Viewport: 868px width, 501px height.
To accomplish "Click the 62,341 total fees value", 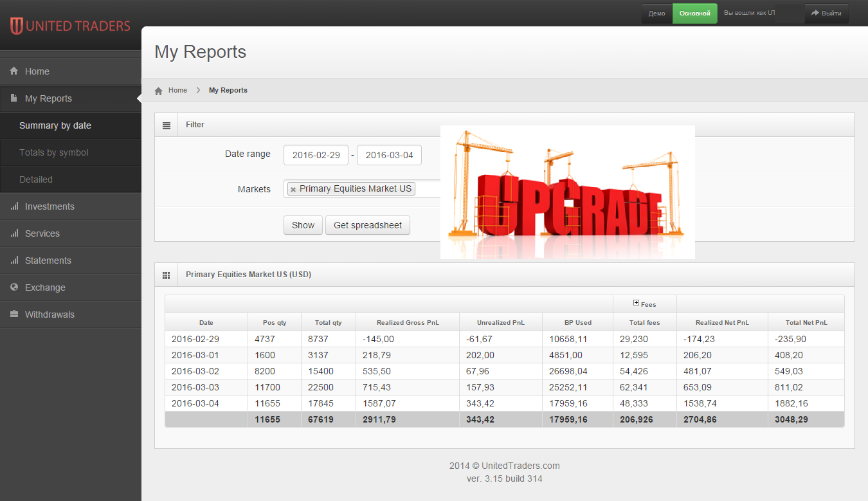I will [633, 387].
